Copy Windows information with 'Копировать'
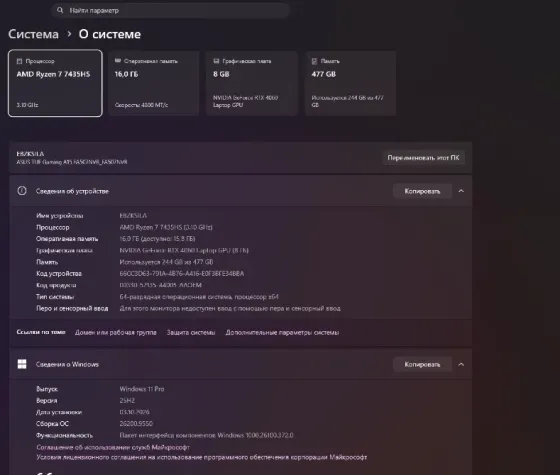This screenshot has width=560, height=475. [x=422, y=365]
